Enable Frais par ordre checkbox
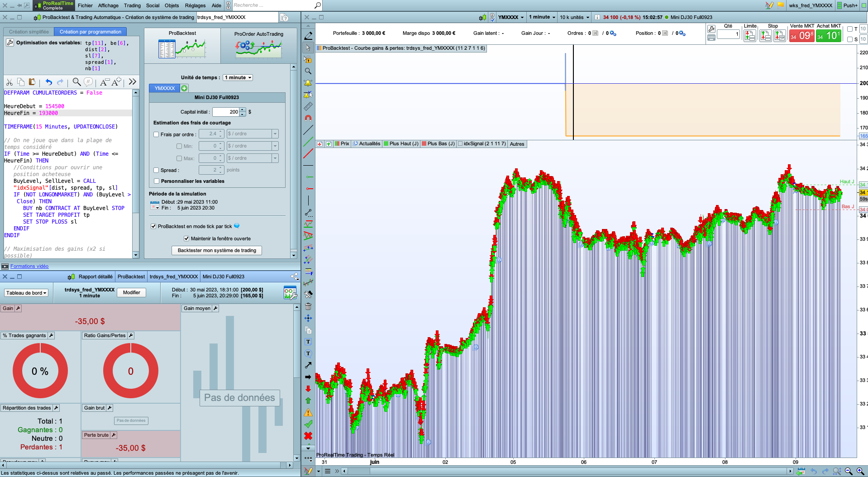 pos(156,134)
